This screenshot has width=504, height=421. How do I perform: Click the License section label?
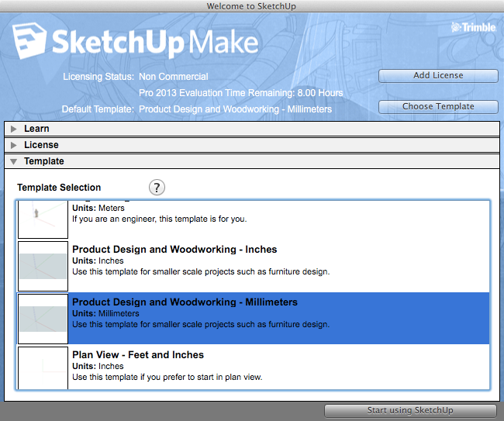pos(41,145)
